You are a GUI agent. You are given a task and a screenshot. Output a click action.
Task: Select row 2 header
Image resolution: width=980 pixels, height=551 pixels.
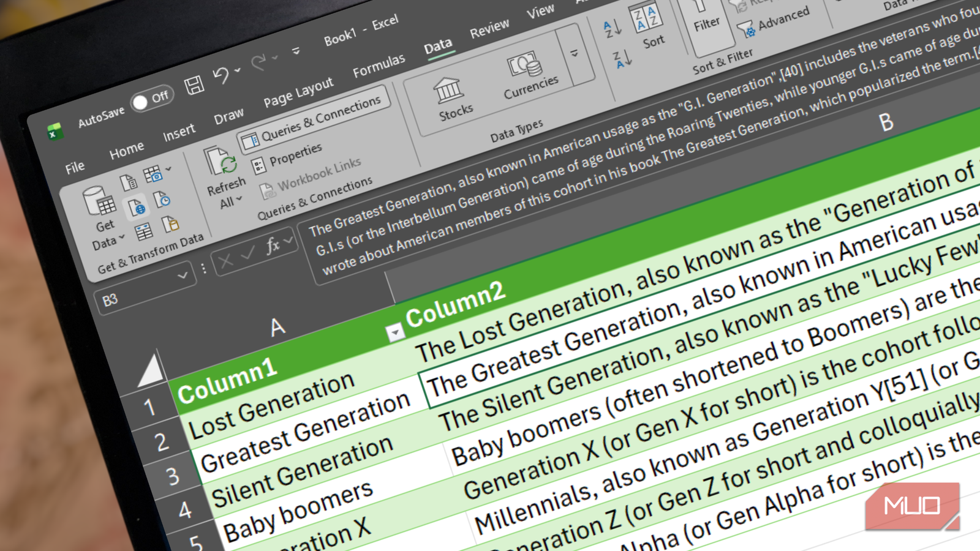click(160, 442)
